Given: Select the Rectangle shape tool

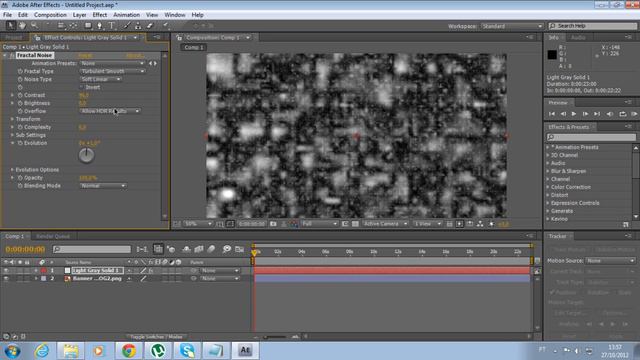Looking at the screenshot, I should (x=88, y=26).
